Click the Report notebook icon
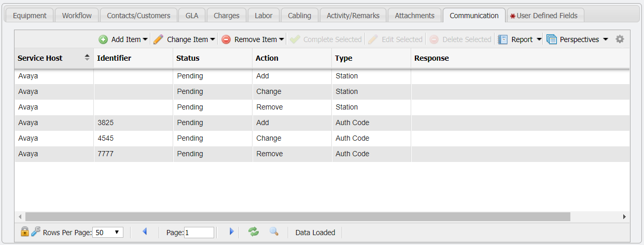The width and height of the screenshot is (644, 245). pyautogui.click(x=502, y=39)
